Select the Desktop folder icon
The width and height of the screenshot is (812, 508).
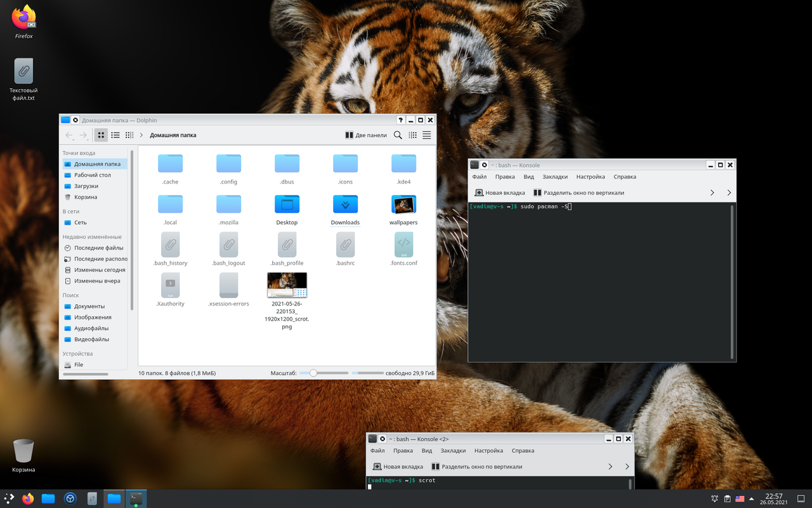[287, 204]
